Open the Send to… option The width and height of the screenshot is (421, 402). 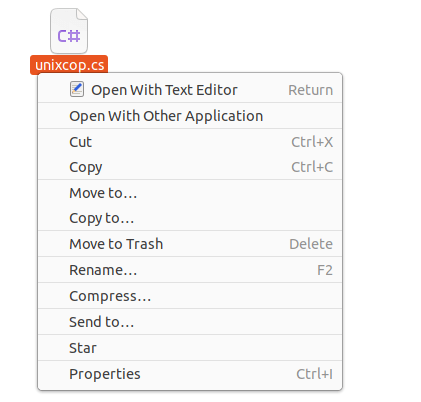coord(190,322)
